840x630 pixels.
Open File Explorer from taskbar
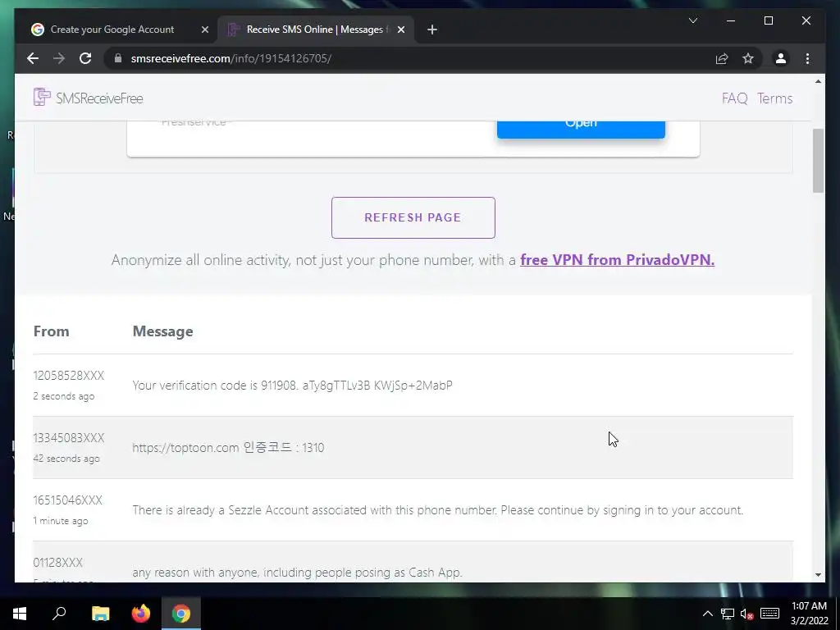tap(100, 614)
